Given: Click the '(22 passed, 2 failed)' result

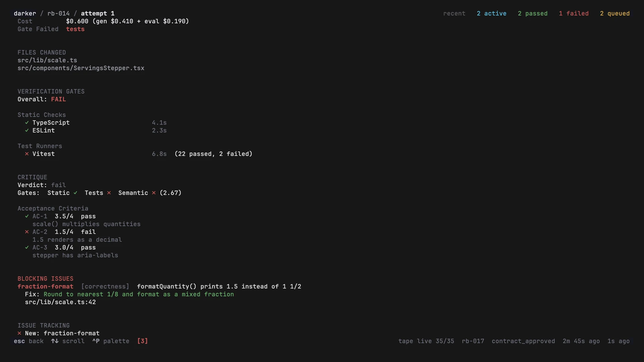Looking at the screenshot, I should point(213,154).
